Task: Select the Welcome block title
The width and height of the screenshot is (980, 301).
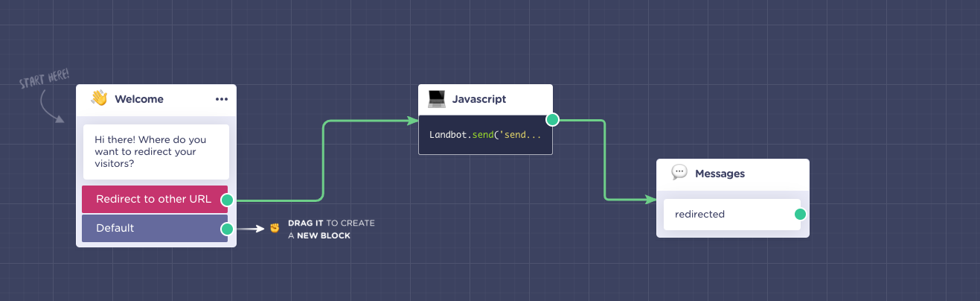Action: pyautogui.click(x=139, y=99)
